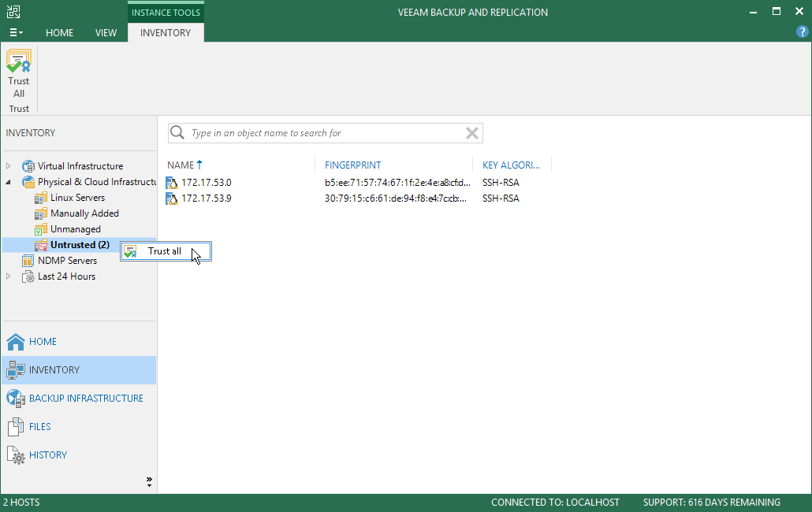Click the magnifier search icon
Screen dimensions: 812x512
point(177,133)
